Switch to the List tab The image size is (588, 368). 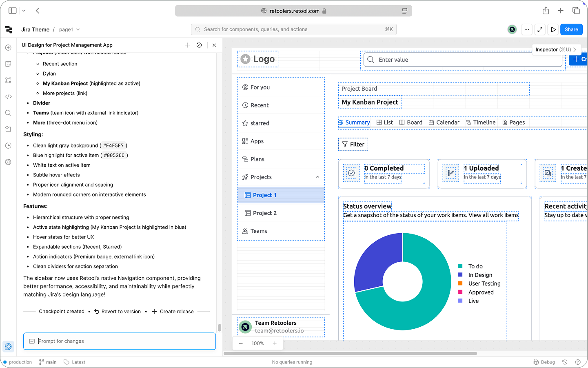point(384,123)
